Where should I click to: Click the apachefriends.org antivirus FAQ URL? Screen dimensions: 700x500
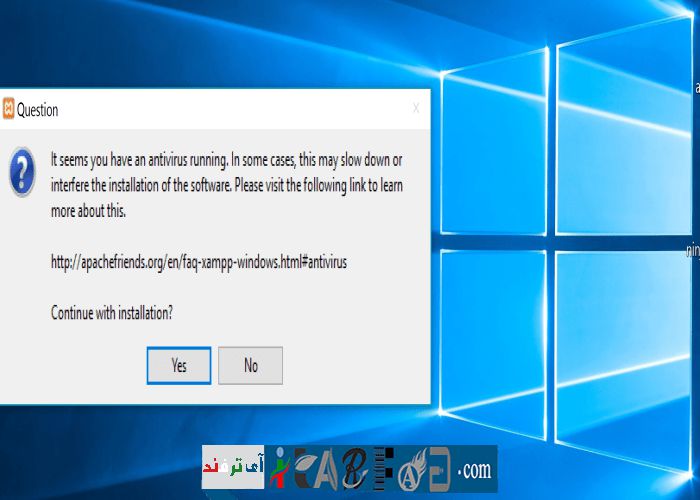(x=198, y=261)
